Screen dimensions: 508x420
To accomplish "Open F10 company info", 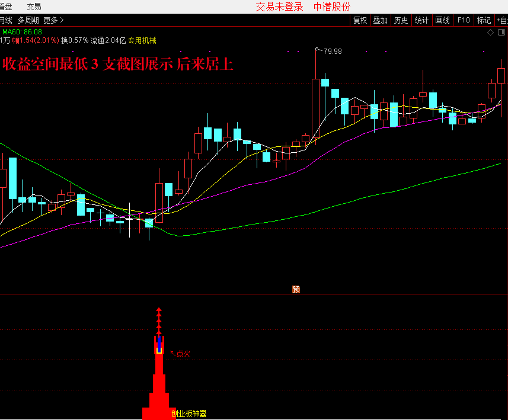I will click(463, 20).
